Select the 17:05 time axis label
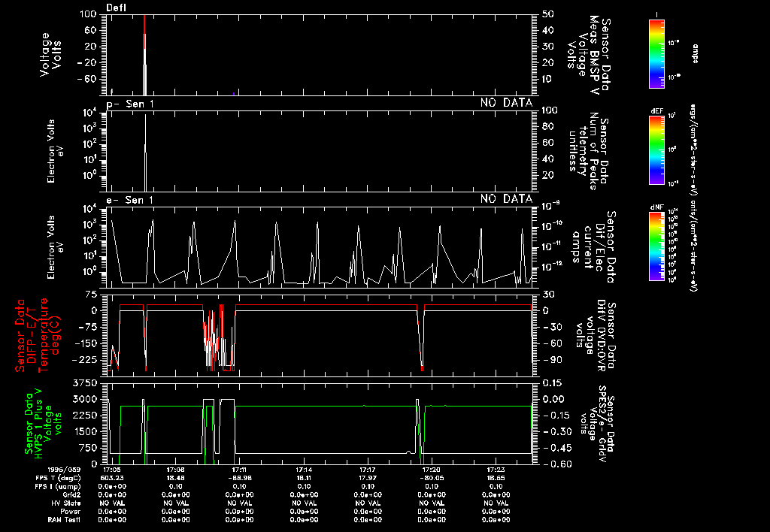The image size is (770, 532). point(111,469)
